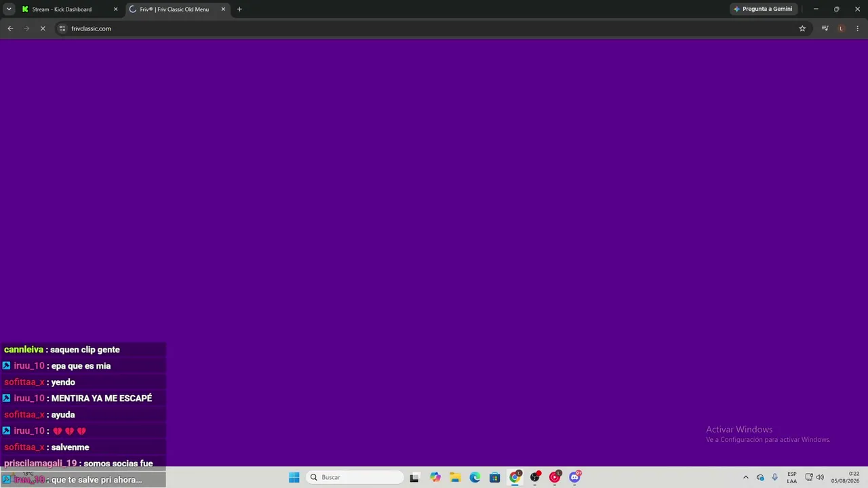Click 'MENTIRA YA ME ESCAPÉ' chat message
The image size is (868, 488).
pos(102,399)
